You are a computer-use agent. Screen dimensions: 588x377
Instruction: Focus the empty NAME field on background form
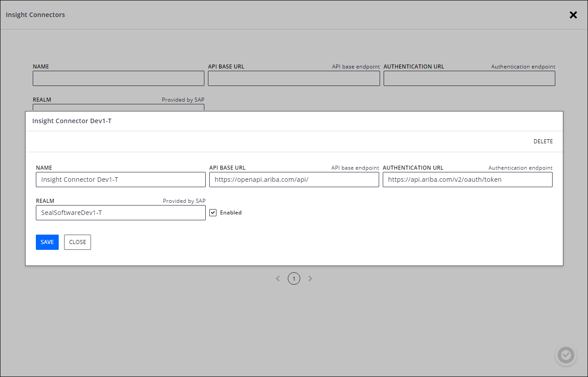[x=118, y=78]
